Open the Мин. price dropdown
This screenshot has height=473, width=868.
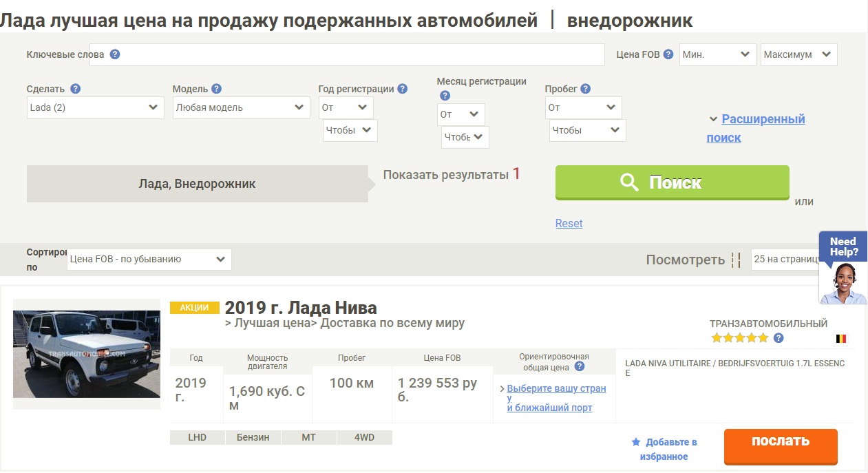(x=718, y=55)
